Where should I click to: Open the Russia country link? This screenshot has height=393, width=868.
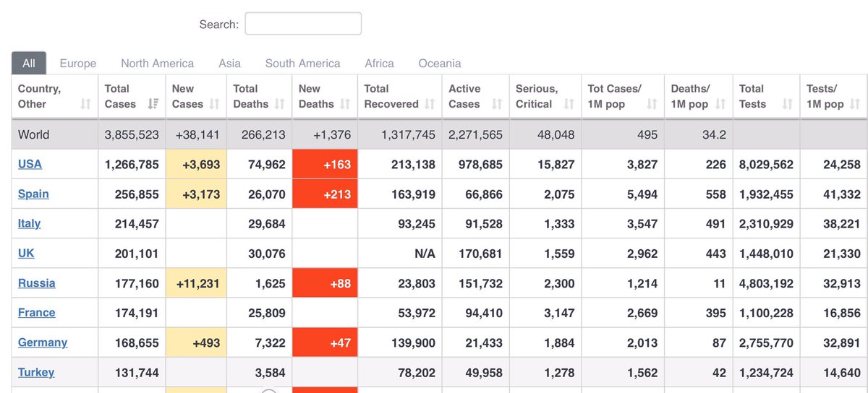[37, 283]
